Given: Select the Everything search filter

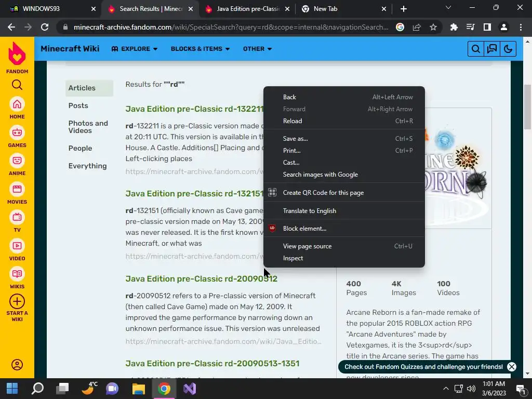Looking at the screenshot, I should coord(87,166).
